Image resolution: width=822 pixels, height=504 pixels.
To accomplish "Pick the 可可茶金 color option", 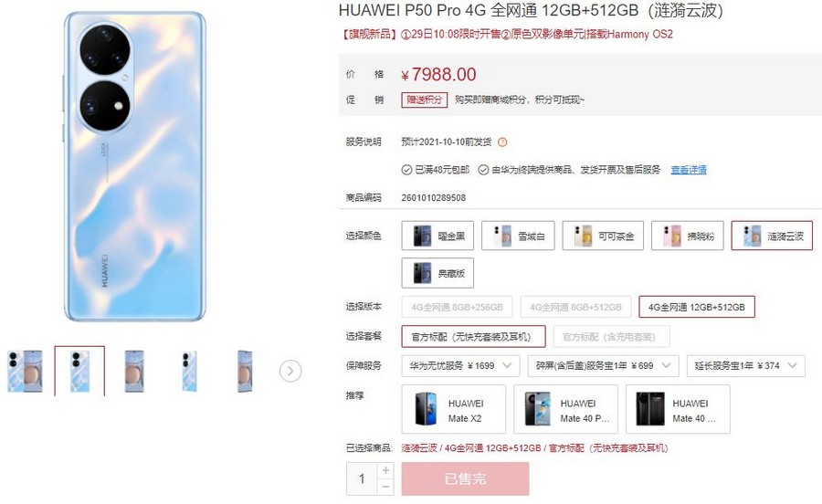I will click(x=603, y=236).
